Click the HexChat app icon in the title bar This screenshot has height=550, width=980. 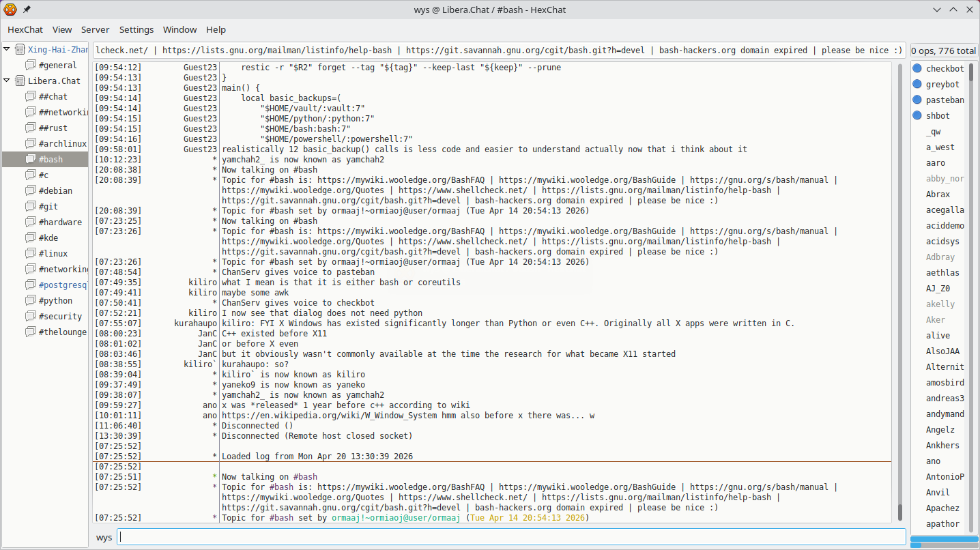click(x=10, y=10)
